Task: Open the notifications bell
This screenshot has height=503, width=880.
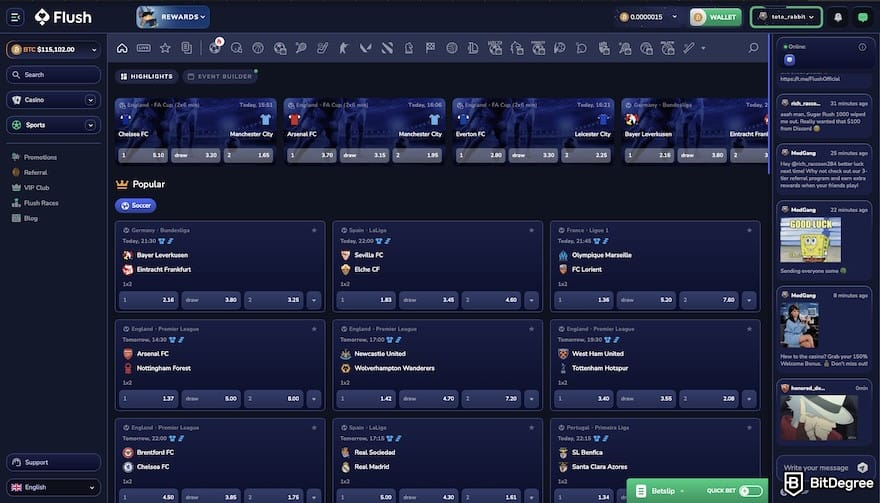Action: 838,17
